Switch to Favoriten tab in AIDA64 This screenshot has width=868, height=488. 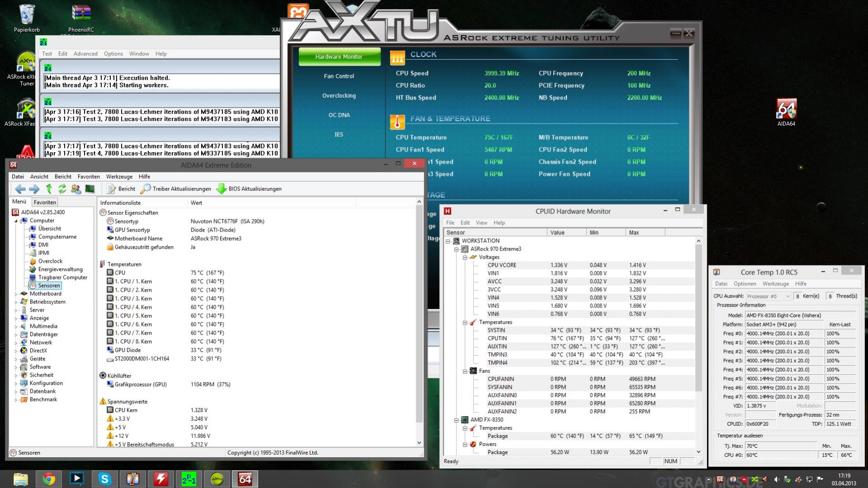click(x=45, y=202)
